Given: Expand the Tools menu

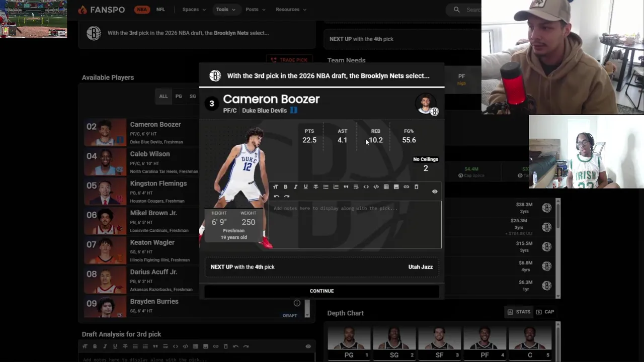Looking at the screenshot, I should [225, 10].
